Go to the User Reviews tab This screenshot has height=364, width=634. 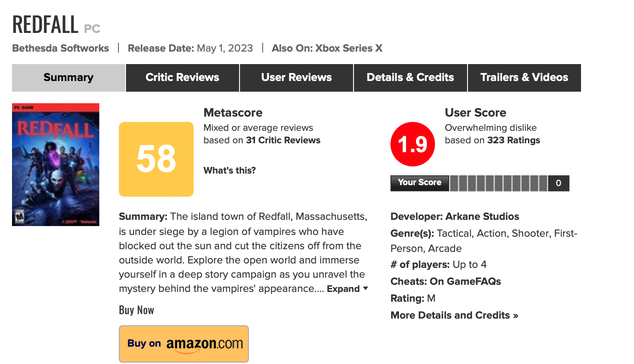click(x=297, y=77)
